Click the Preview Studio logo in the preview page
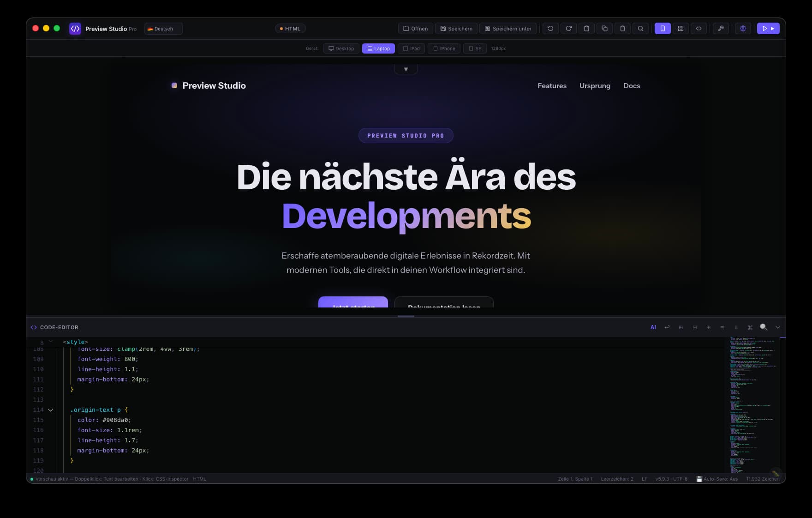This screenshot has height=518, width=812. (209, 85)
